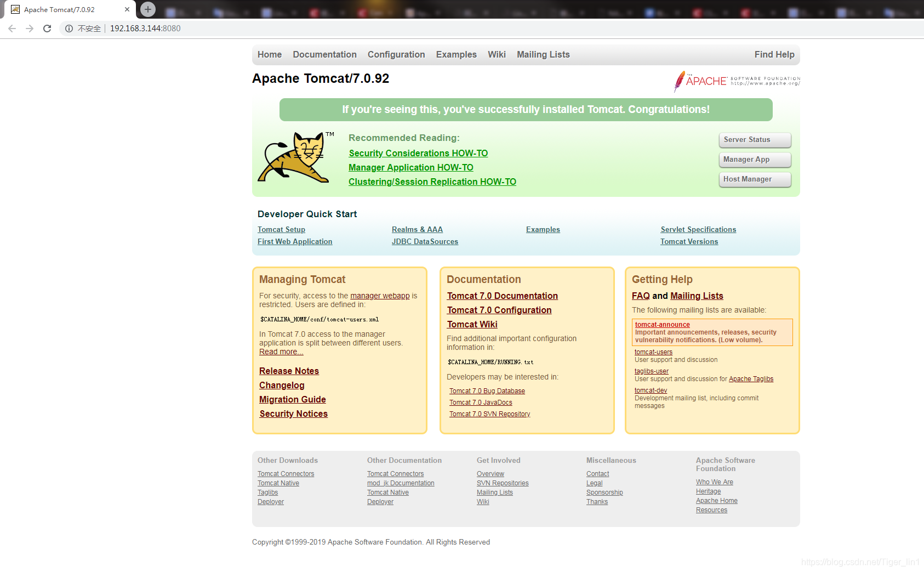924x572 pixels.
Task: Open SVN Repositories footer link
Action: tap(503, 483)
